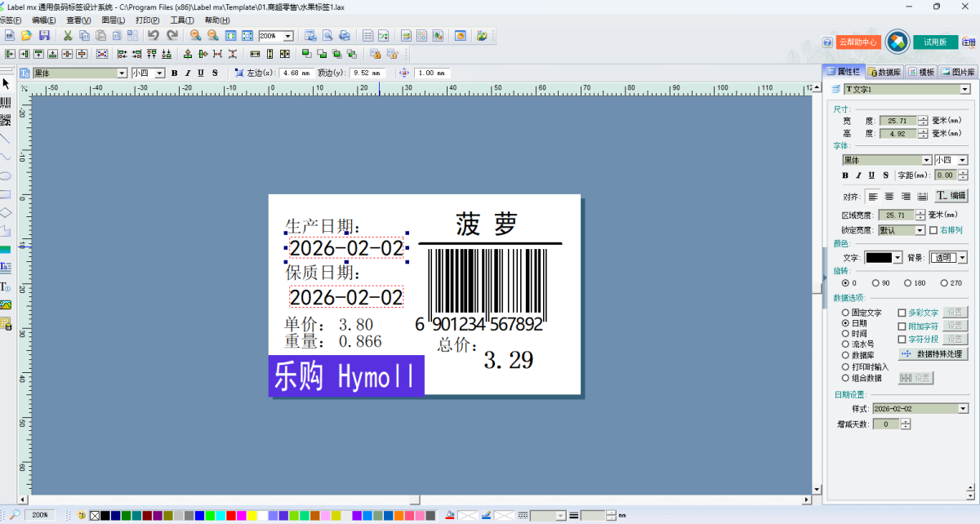Switch to the 数据库 tab
This screenshot has width=980, height=524.
click(885, 72)
